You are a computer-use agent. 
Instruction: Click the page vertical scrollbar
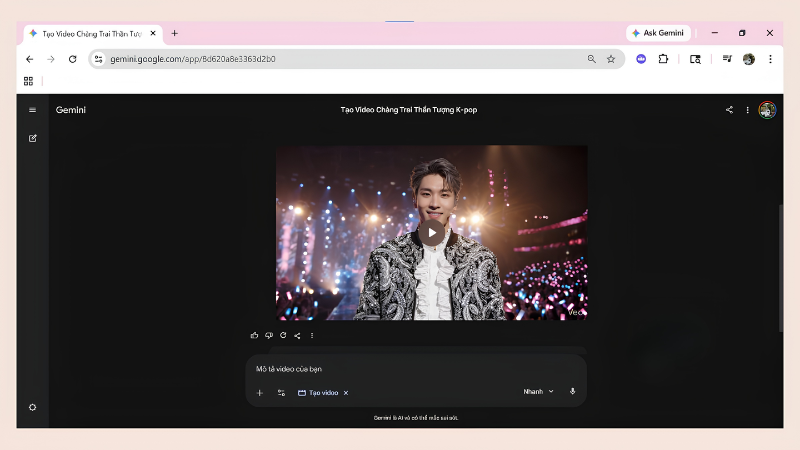[x=780, y=268]
